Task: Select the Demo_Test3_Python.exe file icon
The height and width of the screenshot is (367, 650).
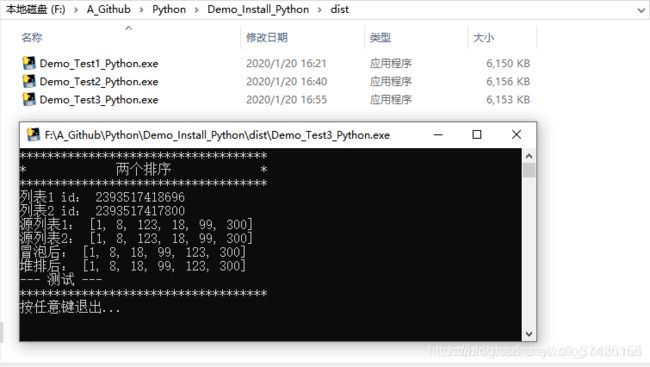Action: coord(29,99)
